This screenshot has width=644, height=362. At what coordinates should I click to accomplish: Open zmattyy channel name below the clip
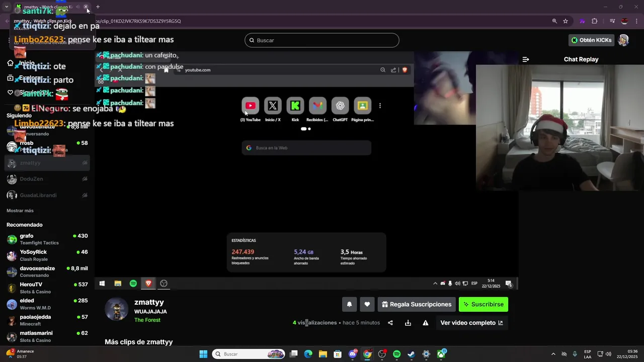click(x=149, y=302)
